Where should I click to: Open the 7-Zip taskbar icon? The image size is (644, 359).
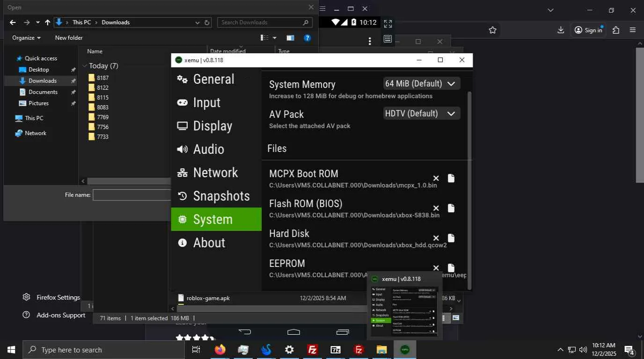point(336,350)
